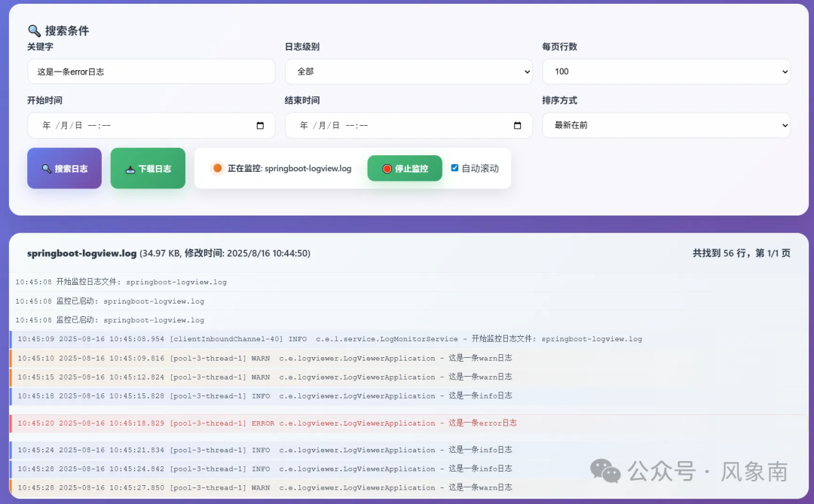Open the 每页行数 dropdown showing 100
Viewport: 814px width, 504px height.
[666, 72]
